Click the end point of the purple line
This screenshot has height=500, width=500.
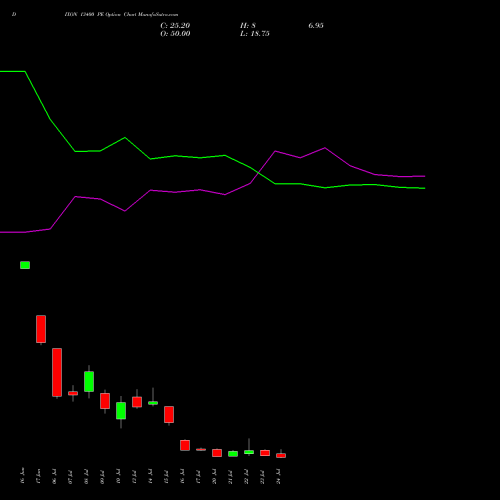click(425, 176)
